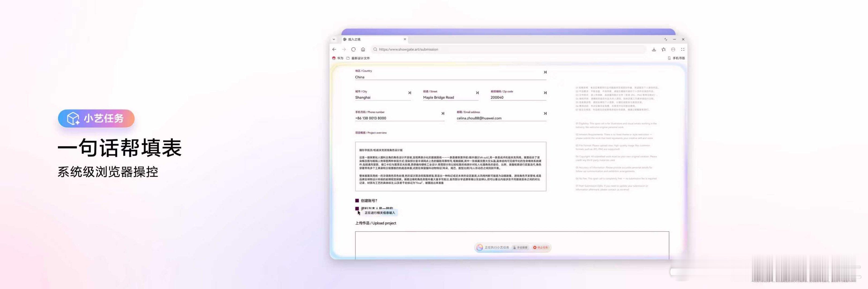The width and height of the screenshot is (868, 289).
Task: Minimize the browser window
Action: click(674, 39)
